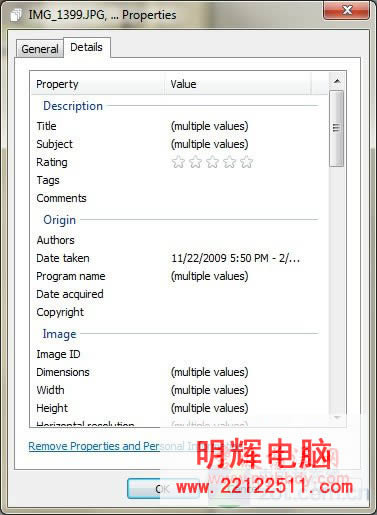The image size is (377, 515).
Task: Click the Origin section heading
Action: tap(60, 220)
